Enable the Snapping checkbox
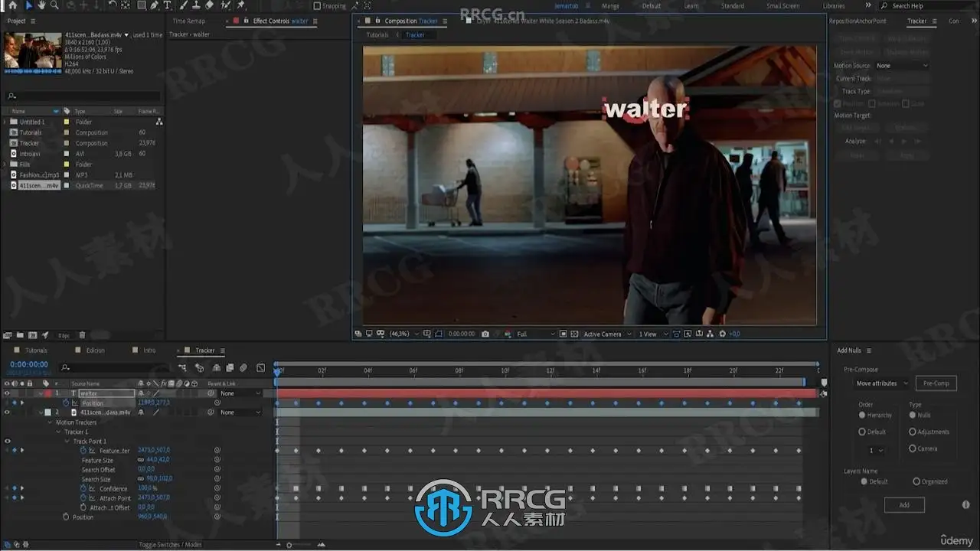The width and height of the screenshot is (980, 551). pos(318,5)
